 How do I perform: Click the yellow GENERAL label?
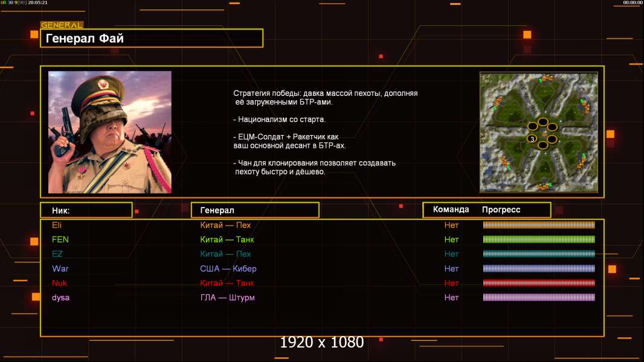[x=62, y=25]
